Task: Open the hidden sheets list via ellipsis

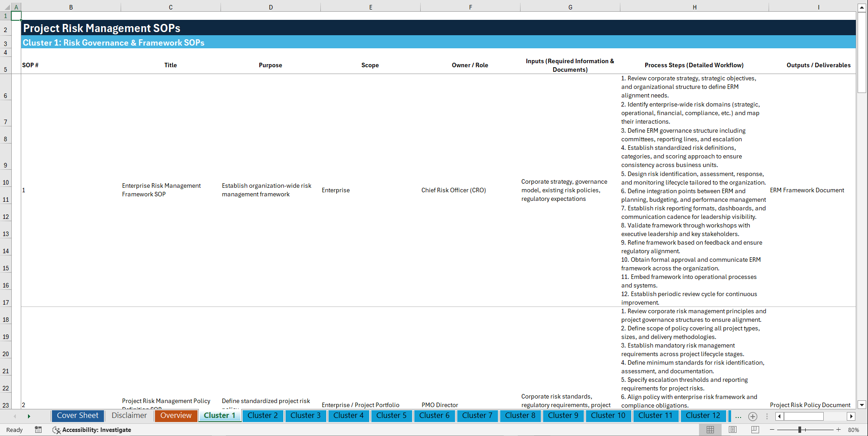Action: pyautogui.click(x=738, y=416)
